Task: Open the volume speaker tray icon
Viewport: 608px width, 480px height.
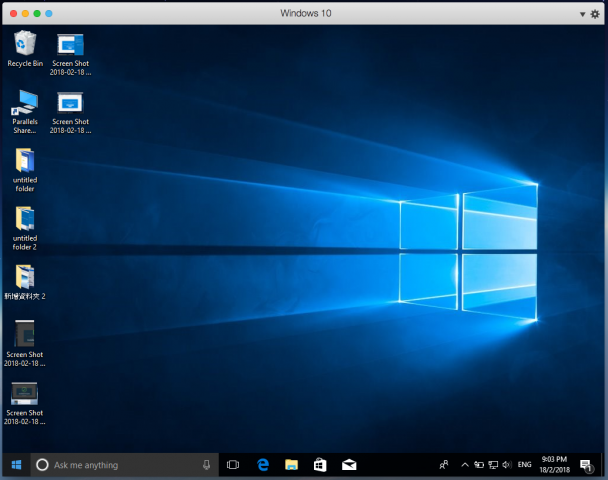Action: [x=507, y=464]
